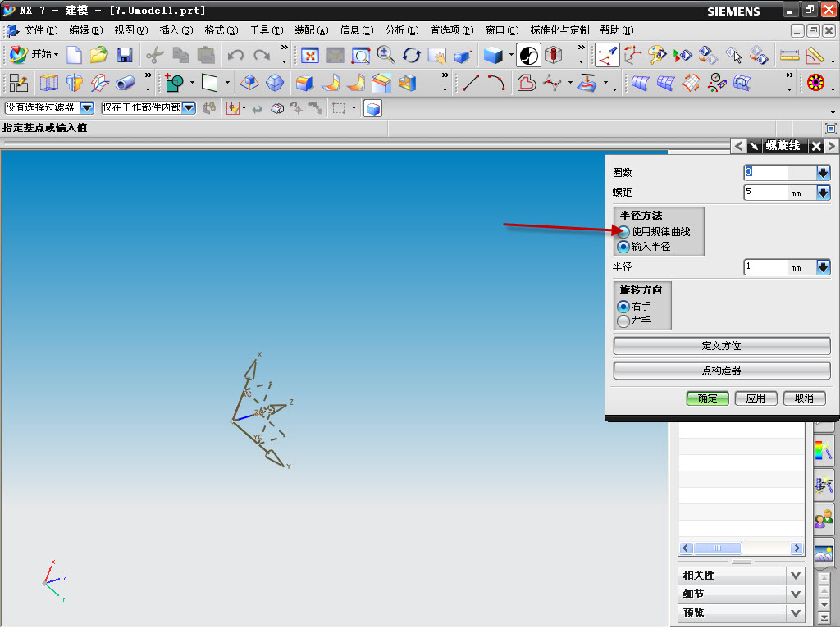
Task: Open the 分析 menu
Action: [x=401, y=30]
